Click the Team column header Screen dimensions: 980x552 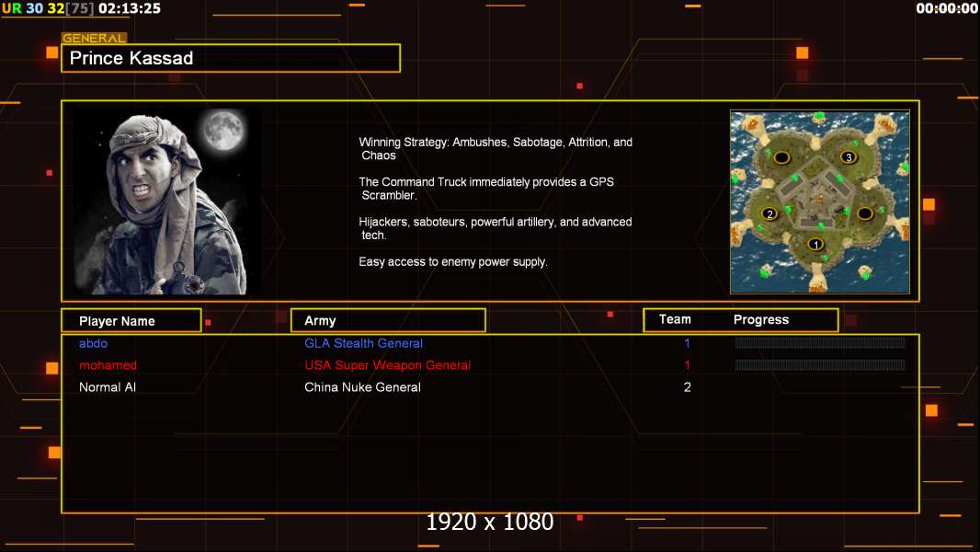click(x=675, y=319)
